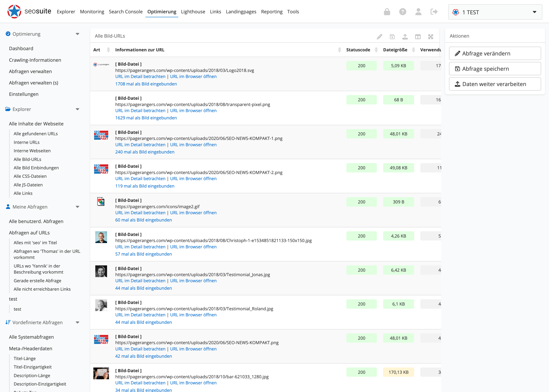Click the save disk icon above table

[x=392, y=37]
